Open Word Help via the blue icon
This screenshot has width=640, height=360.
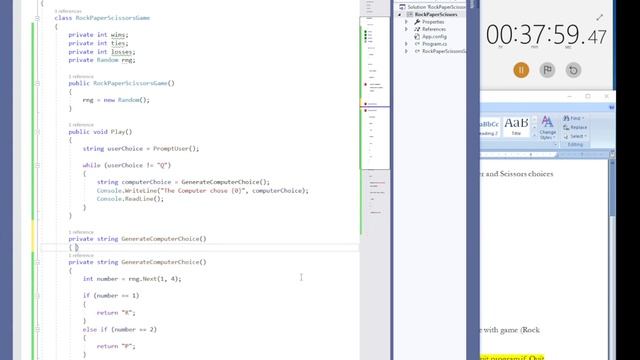611,107
